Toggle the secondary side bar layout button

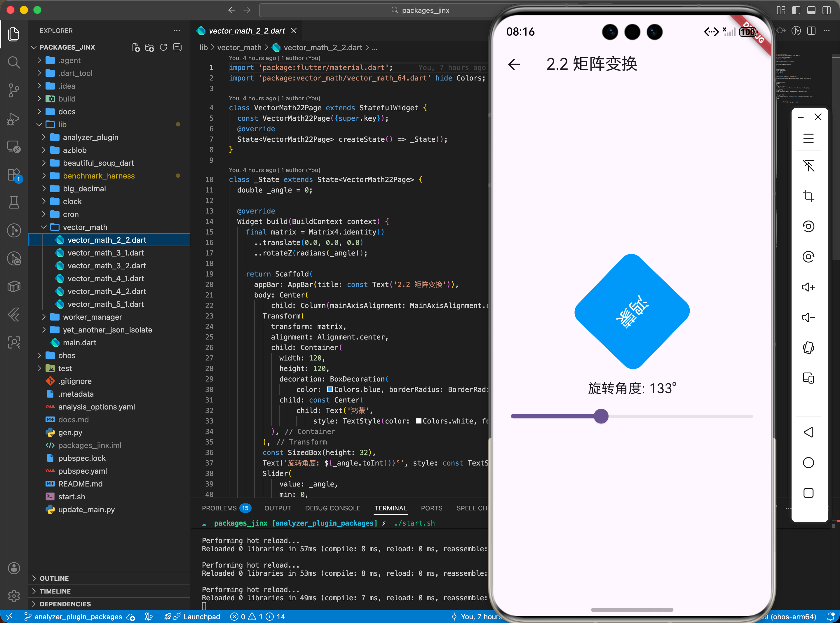point(826,10)
